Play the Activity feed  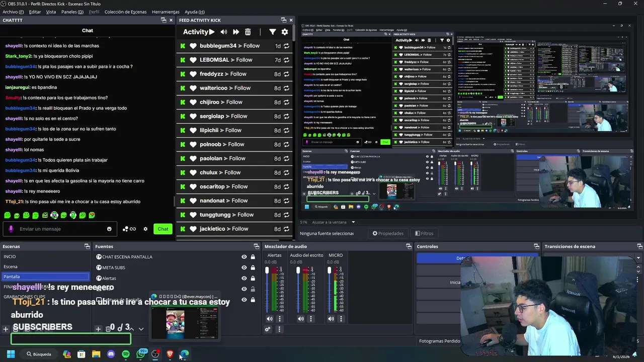[212, 32]
